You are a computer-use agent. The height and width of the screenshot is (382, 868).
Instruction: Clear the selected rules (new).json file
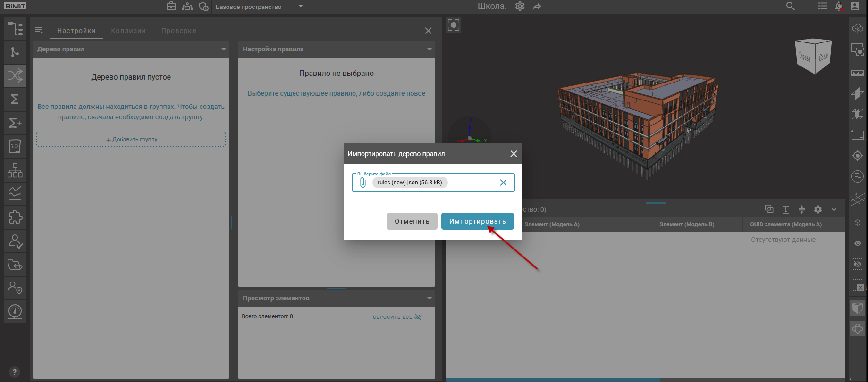(x=503, y=183)
